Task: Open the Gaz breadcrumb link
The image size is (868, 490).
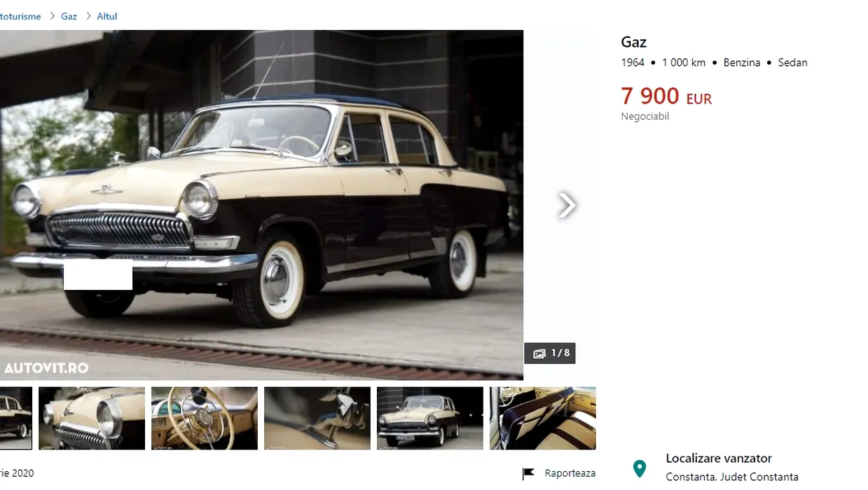Action: click(69, 16)
